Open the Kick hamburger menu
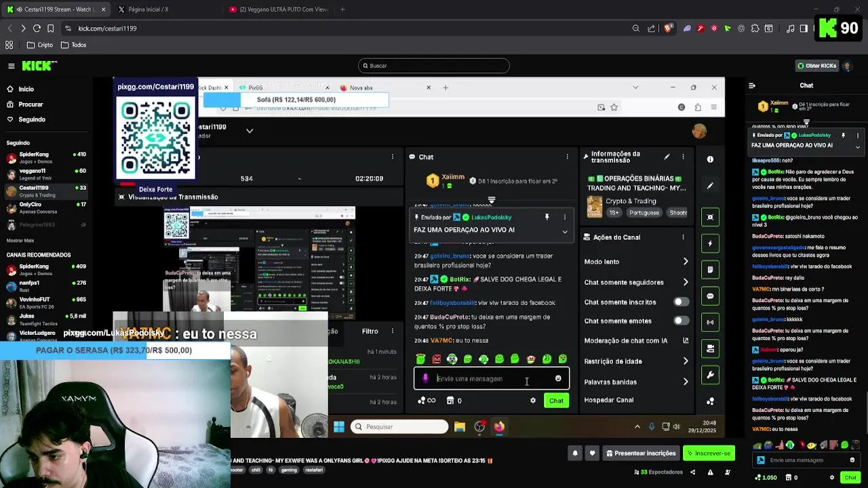The image size is (868, 488). [x=12, y=66]
